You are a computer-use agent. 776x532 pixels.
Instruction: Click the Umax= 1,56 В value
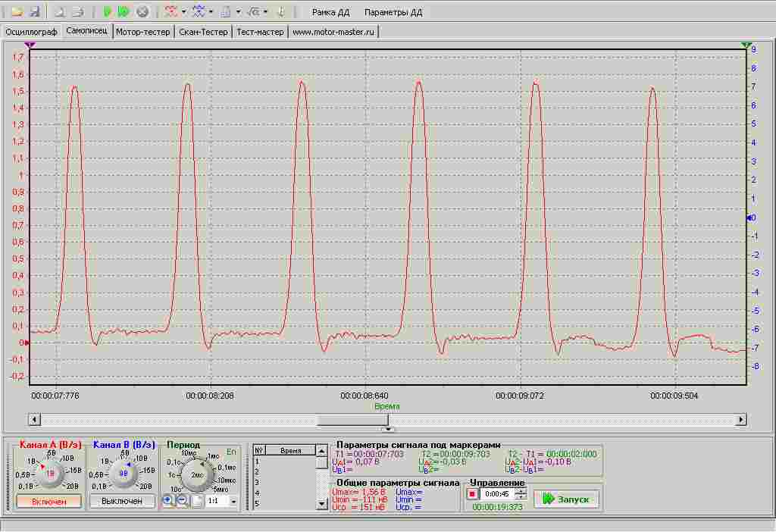[358, 493]
